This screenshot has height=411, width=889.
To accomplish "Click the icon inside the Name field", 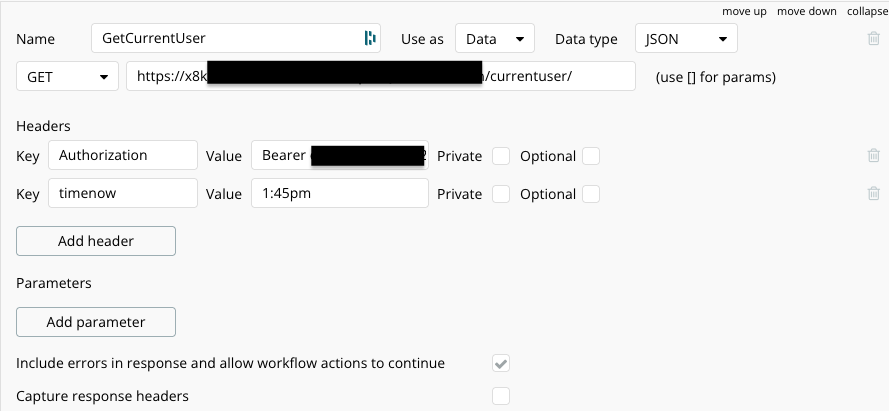I will click(x=370, y=39).
